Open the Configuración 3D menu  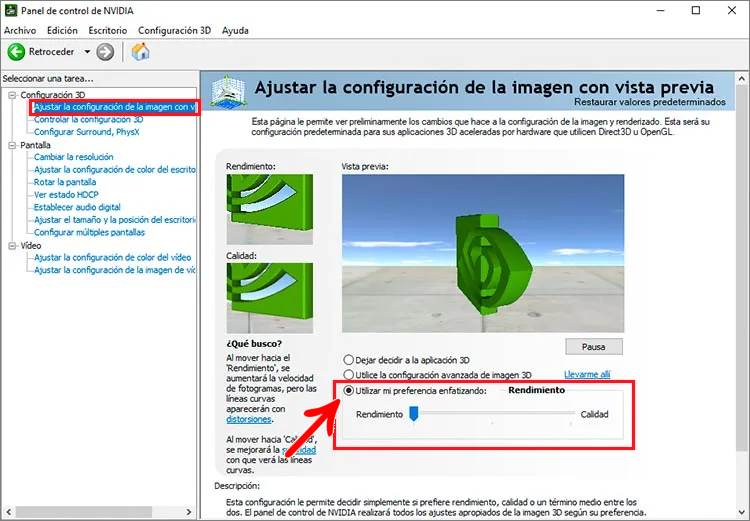click(174, 30)
